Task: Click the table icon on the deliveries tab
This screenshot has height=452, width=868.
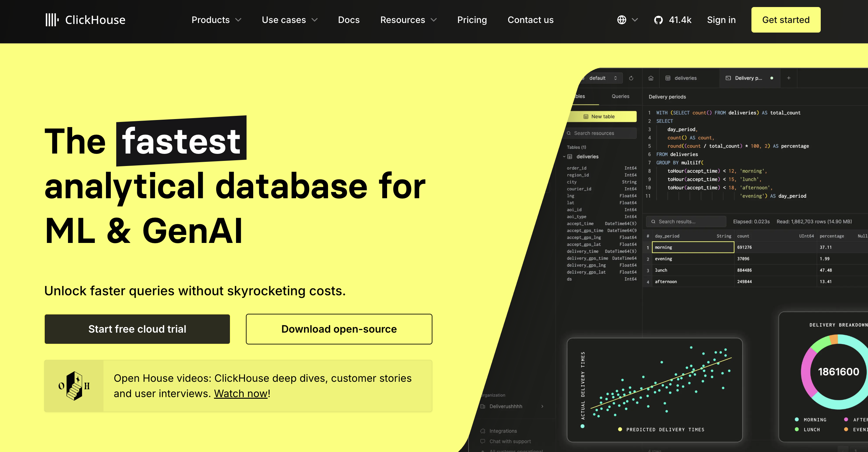Action: point(668,78)
